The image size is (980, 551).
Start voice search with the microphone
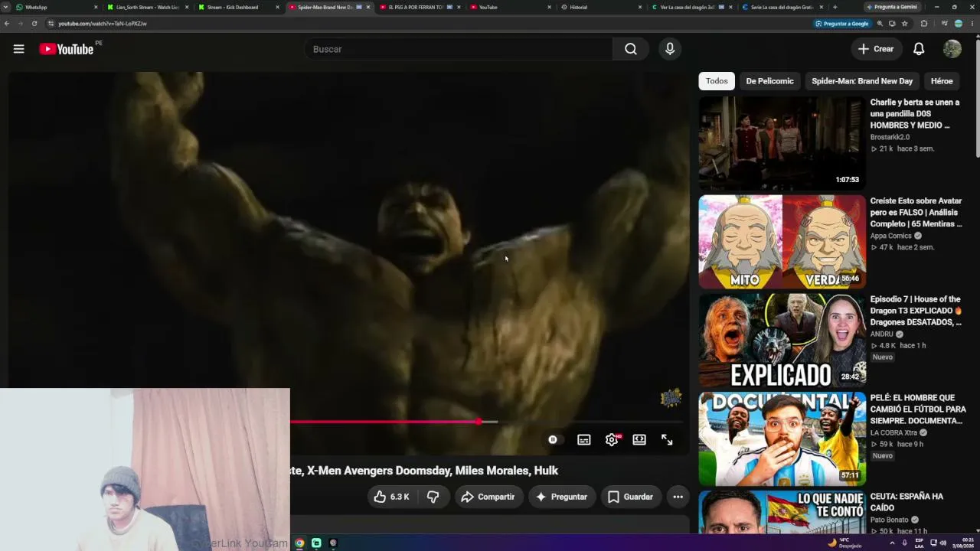[670, 49]
